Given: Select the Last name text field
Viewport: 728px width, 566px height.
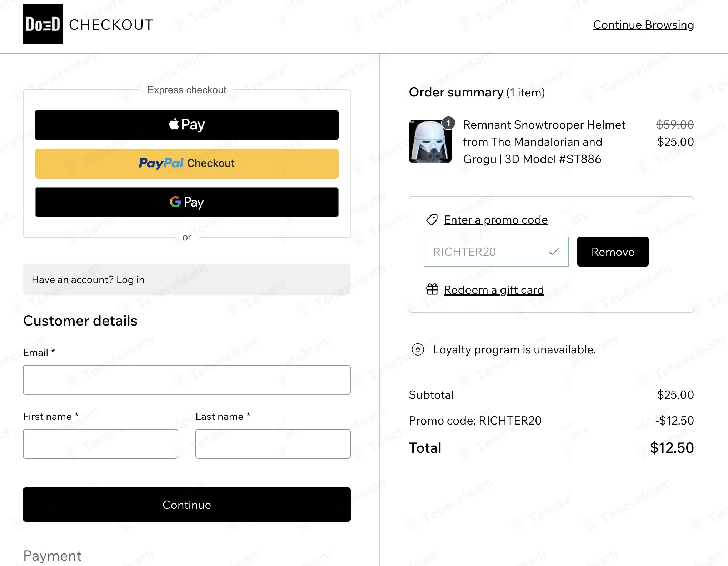Looking at the screenshot, I should tap(273, 444).
